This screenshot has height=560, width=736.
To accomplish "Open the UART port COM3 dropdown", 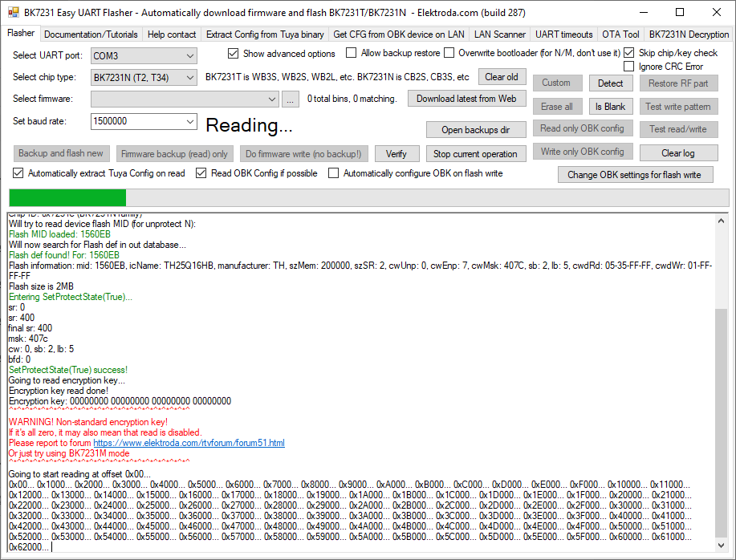I will pos(144,56).
